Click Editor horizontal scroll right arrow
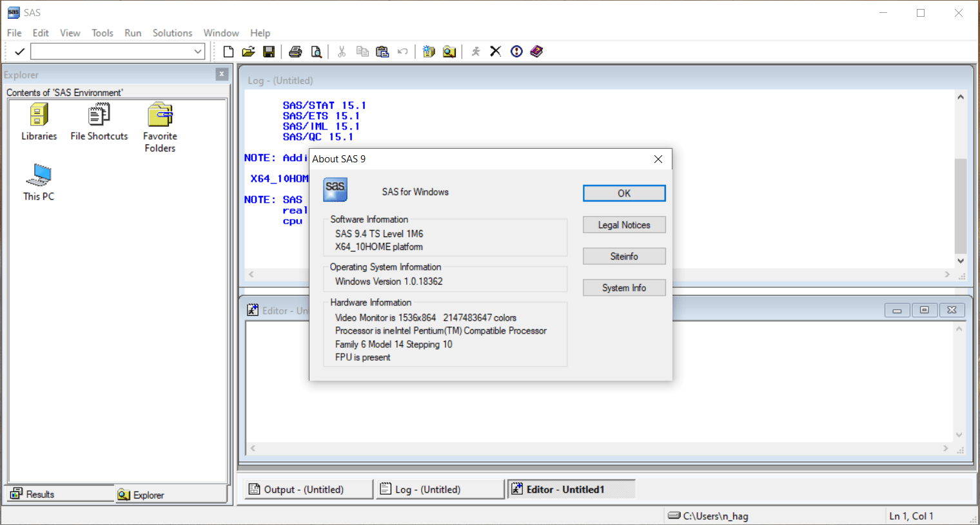Viewport: 980px width, 525px height. [x=946, y=448]
